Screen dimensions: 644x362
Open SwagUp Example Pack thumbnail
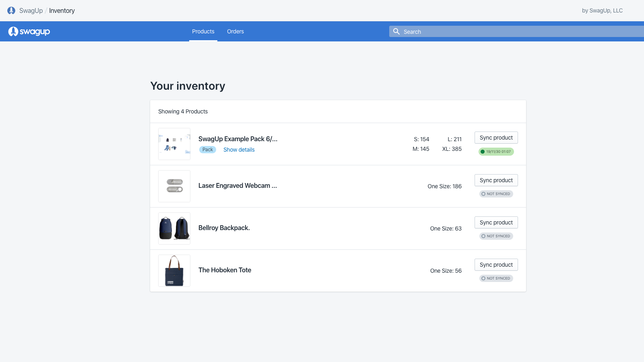coord(174,144)
